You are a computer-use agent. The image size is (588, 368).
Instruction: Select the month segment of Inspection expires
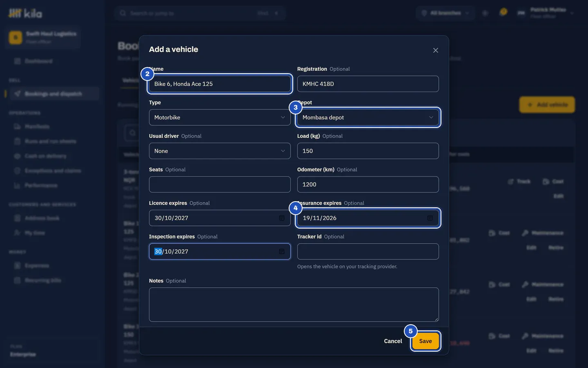tap(168, 251)
